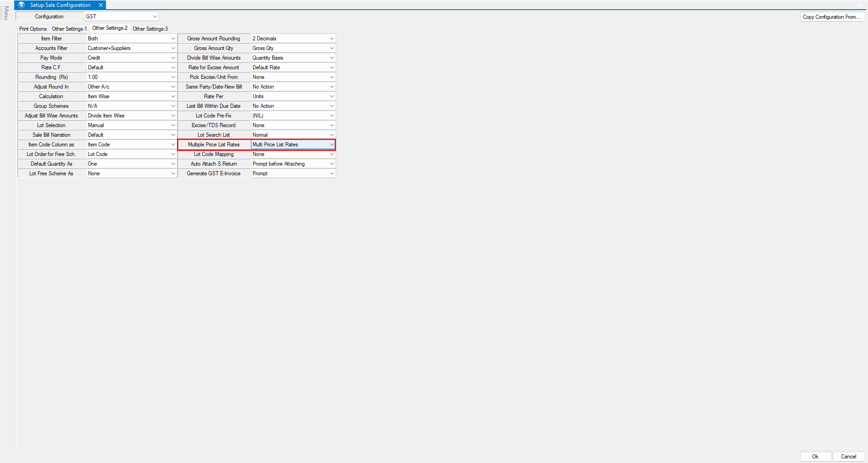This screenshot has height=463, width=868.
Task: Expand the Item Filter dropdown
Action: tap(173, 39)
